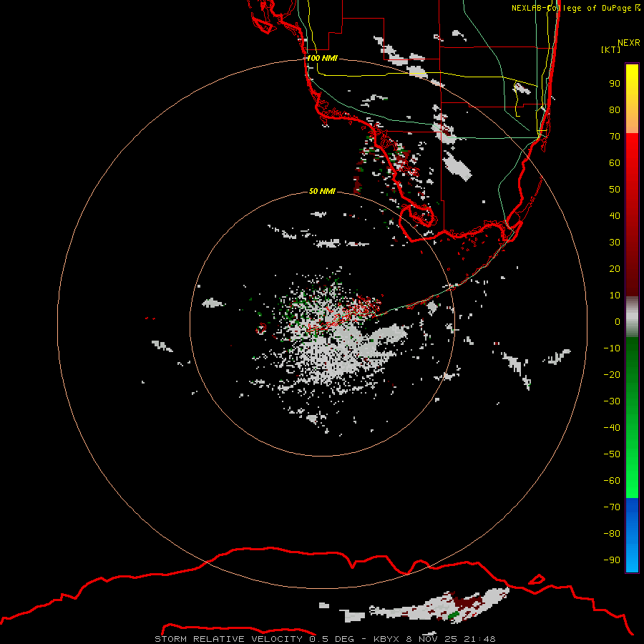
Task: Click the 30 value on velocity scale
Action: (x=615, y=243)
